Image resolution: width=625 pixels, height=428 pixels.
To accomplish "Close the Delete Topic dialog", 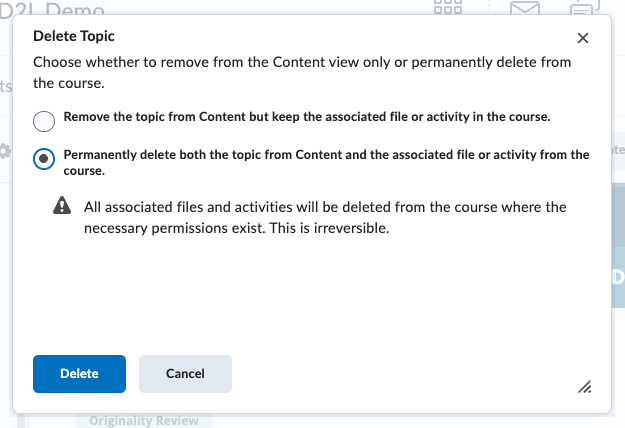I will point(583,38).
